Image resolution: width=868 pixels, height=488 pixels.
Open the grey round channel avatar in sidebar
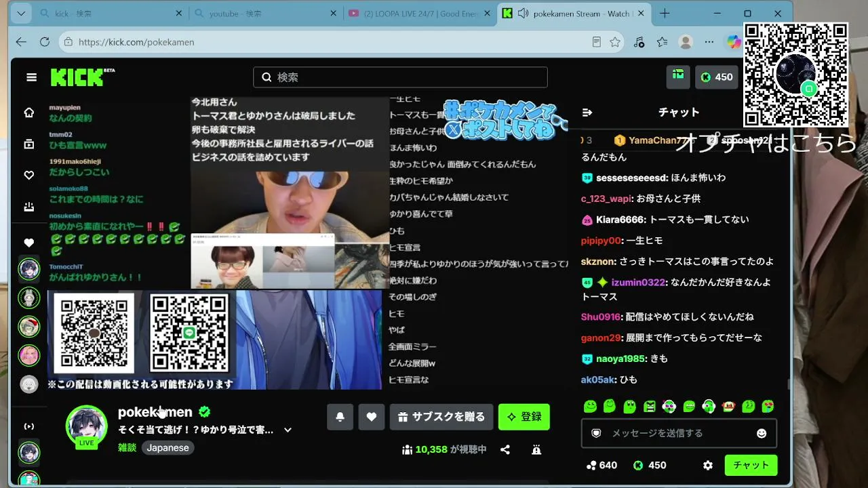click(x=29, y=384)
